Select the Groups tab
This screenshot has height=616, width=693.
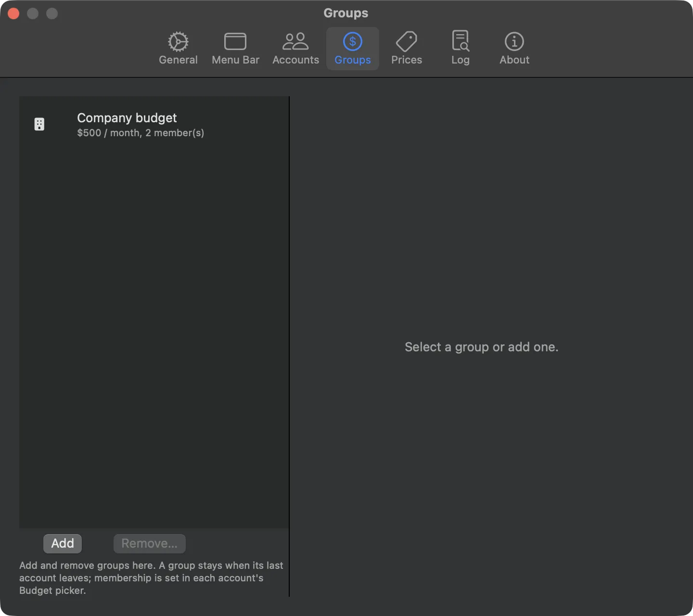coord(353,49)
